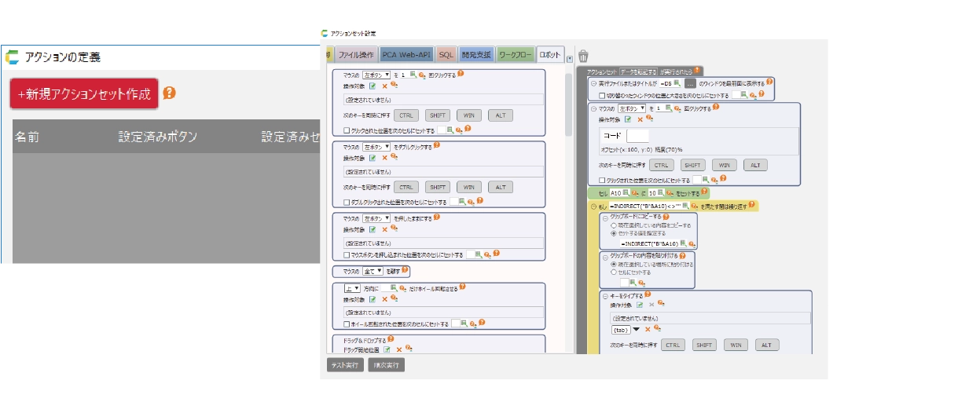
Task: Switch to ロボット tab
Action: [x=550, y=55]
